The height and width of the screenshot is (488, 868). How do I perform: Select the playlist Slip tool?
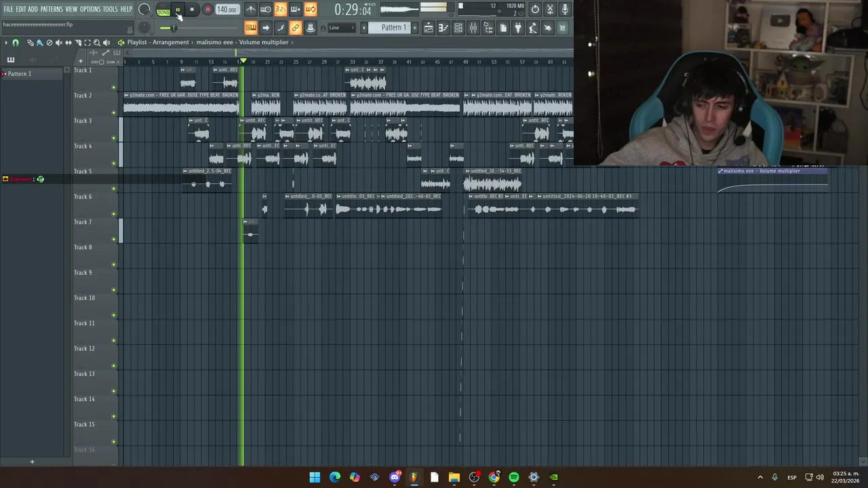pyautogui.click(x=68, y=43)
